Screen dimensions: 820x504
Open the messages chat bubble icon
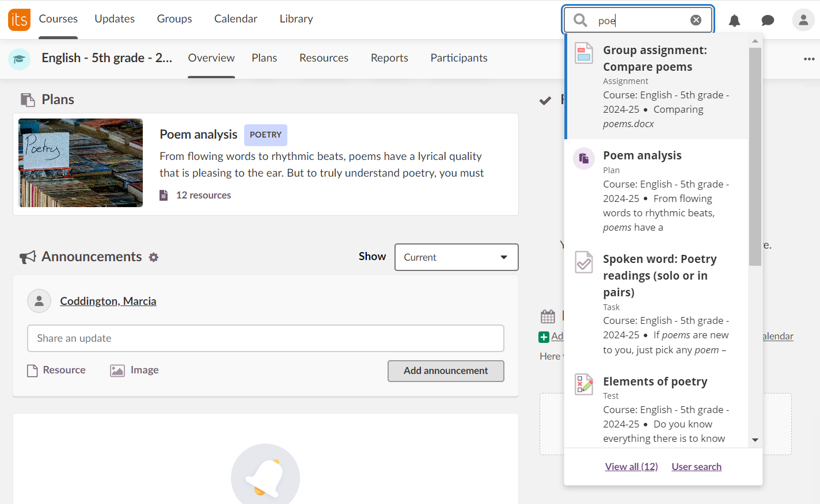click(768, 21)
